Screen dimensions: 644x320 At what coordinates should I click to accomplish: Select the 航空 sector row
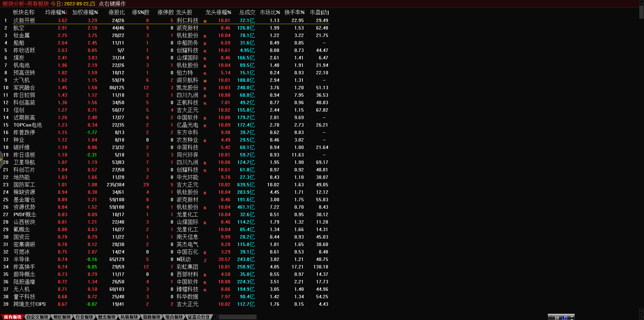[19, 28]
